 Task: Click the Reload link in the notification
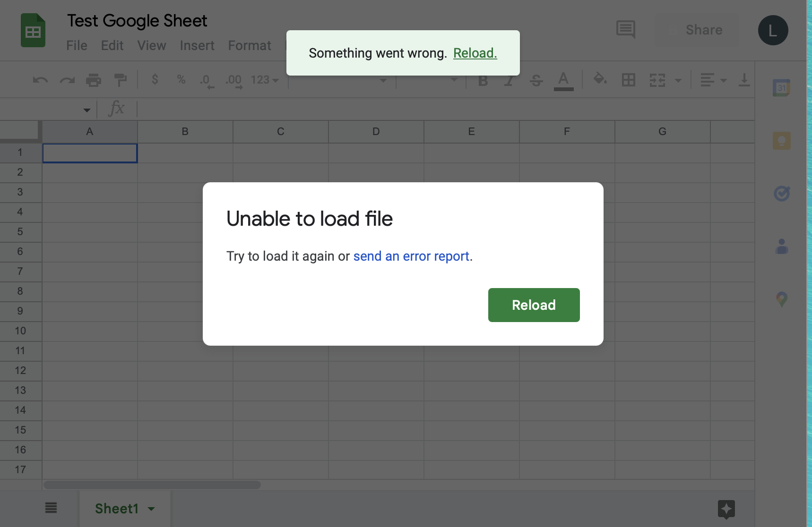475,53
